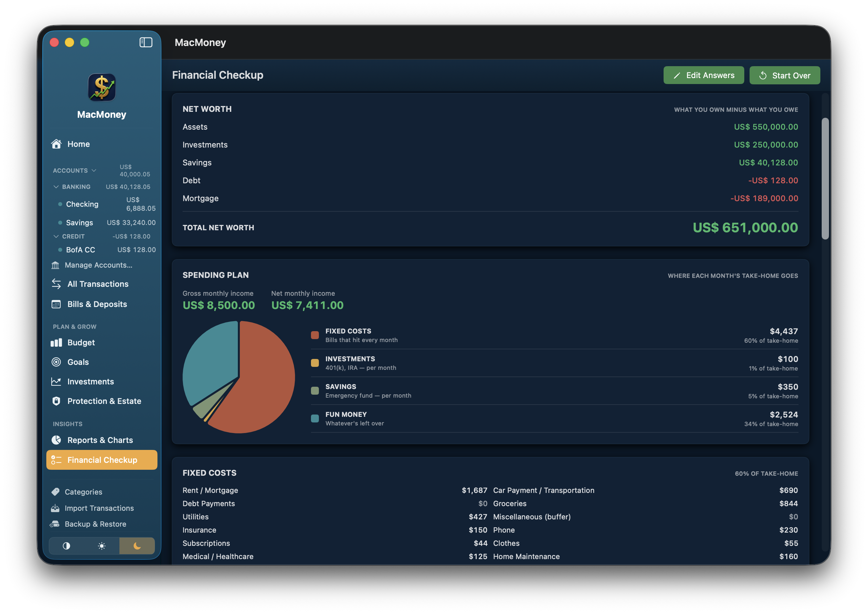Click the Savings green legend swatch
The height and width of the screenshot is (614, 868).
(x=315, y=391)
